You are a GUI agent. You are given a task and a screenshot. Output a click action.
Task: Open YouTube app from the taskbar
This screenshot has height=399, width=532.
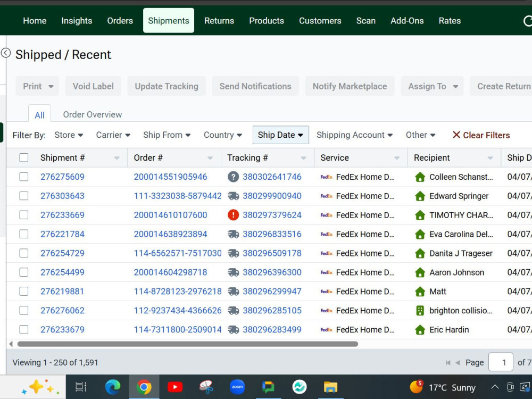[x=175, y=387]
